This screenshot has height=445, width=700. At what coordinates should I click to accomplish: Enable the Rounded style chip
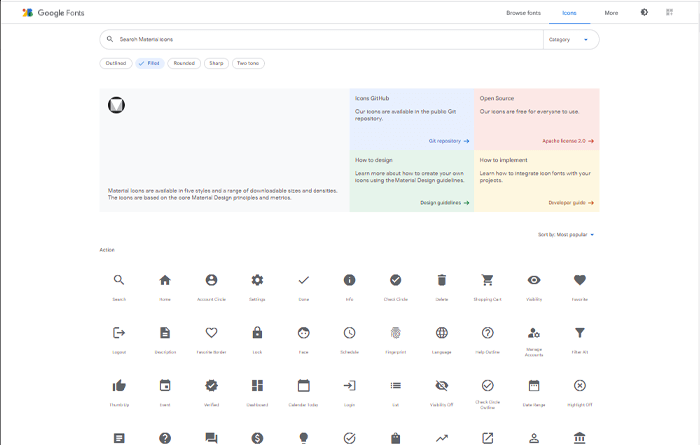tap(184, 63)
